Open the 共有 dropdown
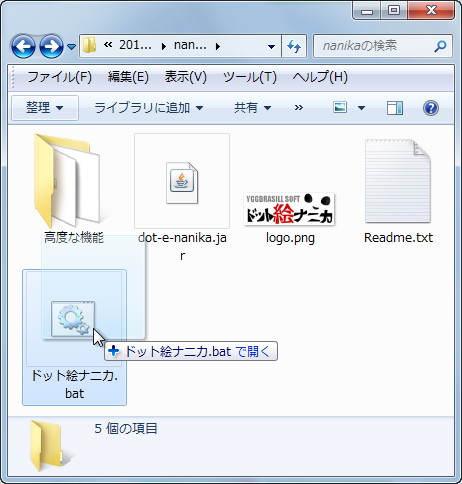This screenshot has height=484, width=462. click(x=253, y=108)
